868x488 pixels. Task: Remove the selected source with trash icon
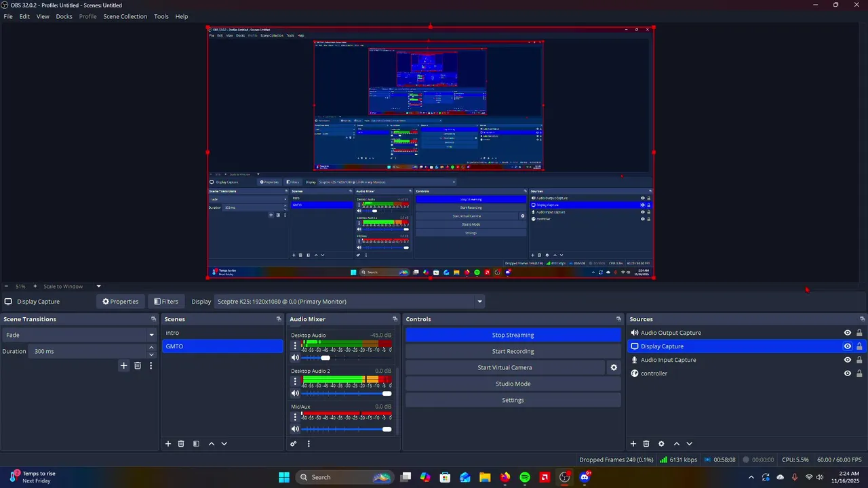tap(646, 444)
